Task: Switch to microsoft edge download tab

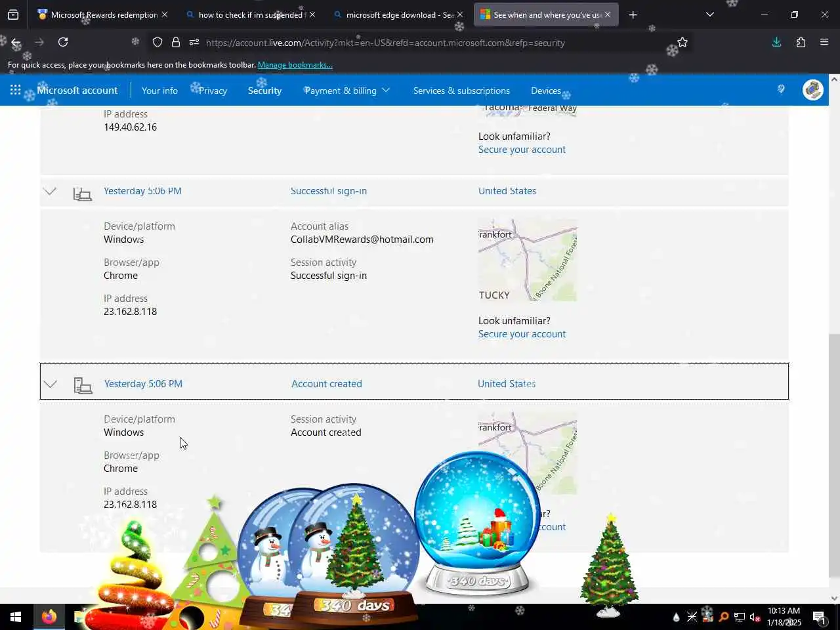Action: (399, 14)
